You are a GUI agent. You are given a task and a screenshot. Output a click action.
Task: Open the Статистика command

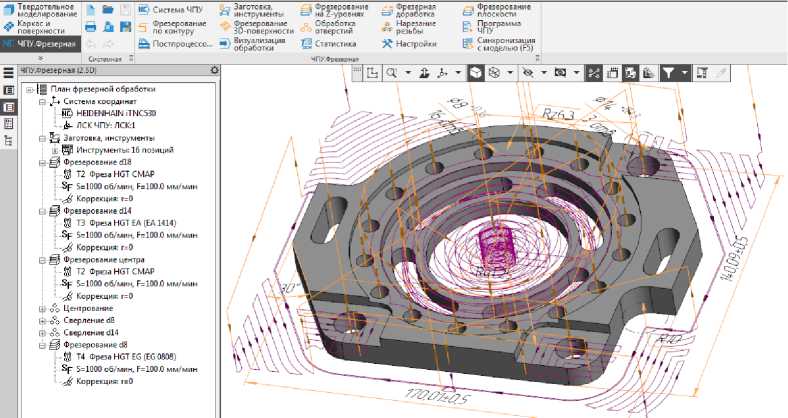[x=329, y=44]
